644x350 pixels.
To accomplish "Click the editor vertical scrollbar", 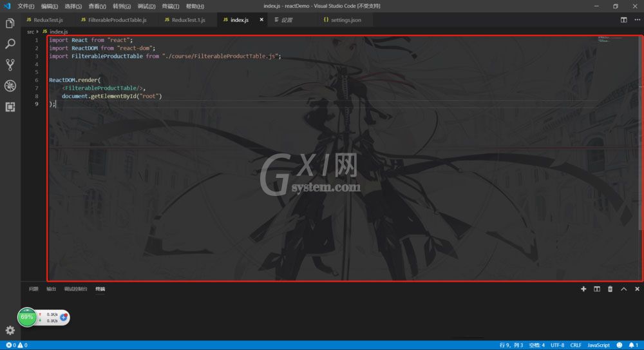I will click(641, 131).
